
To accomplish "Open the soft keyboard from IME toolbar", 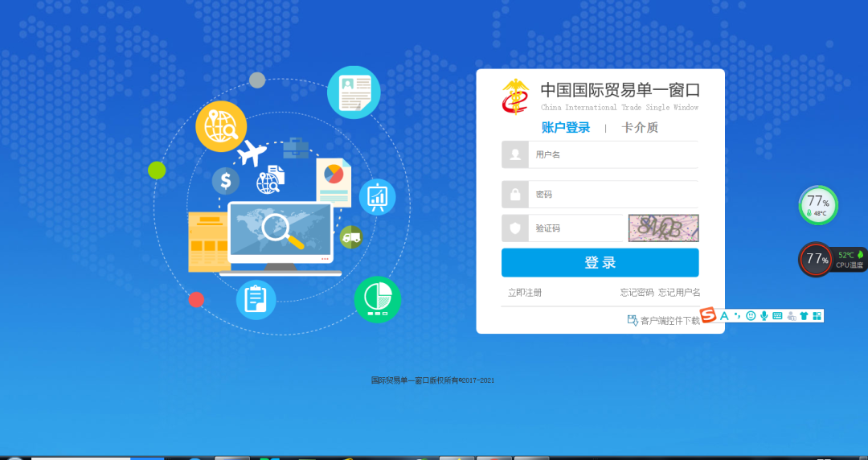I will (777, 316).
